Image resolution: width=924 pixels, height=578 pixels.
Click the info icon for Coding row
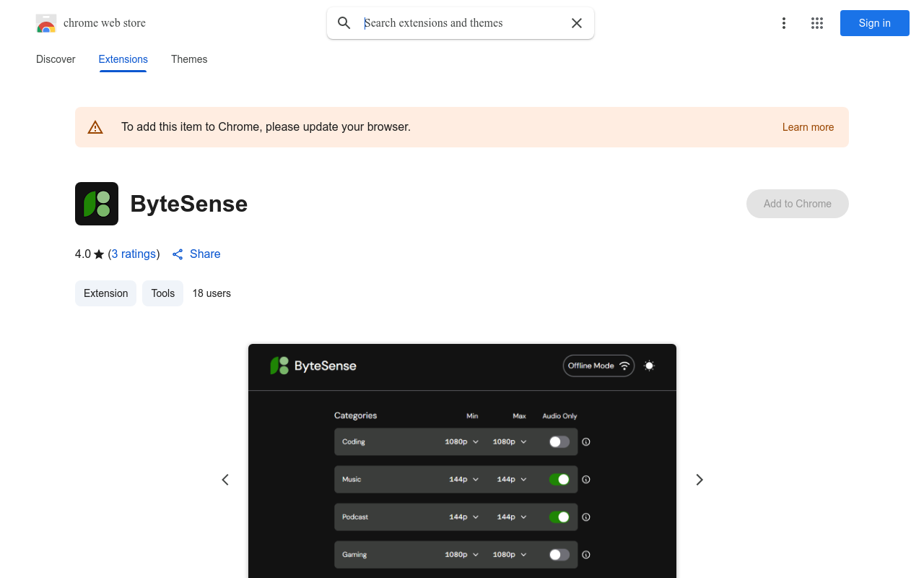pos(586,441)
